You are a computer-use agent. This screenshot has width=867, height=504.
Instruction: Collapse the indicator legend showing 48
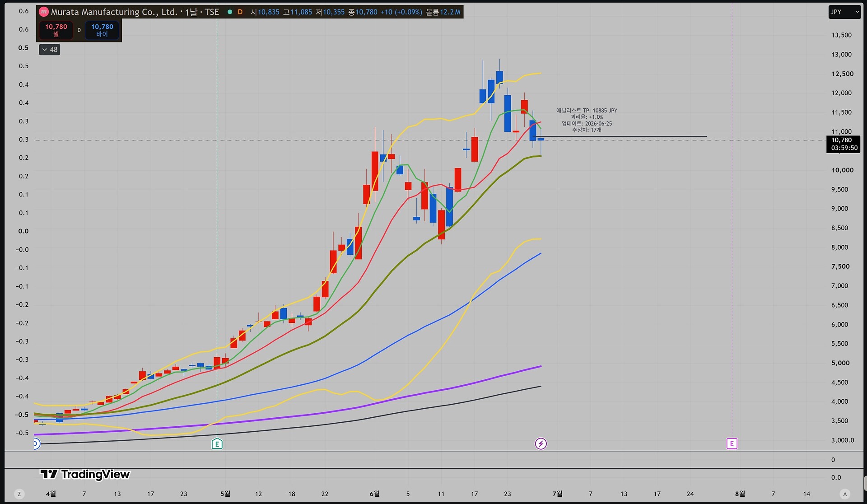coord(50,50)
